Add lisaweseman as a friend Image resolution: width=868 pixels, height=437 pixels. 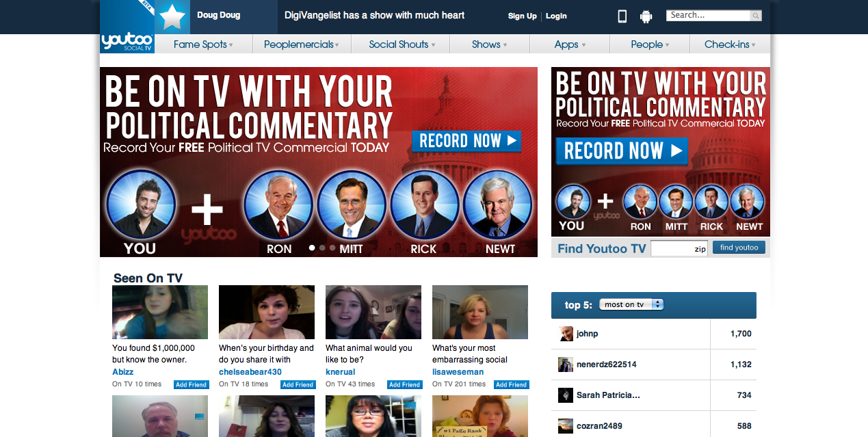coord(511,384)
